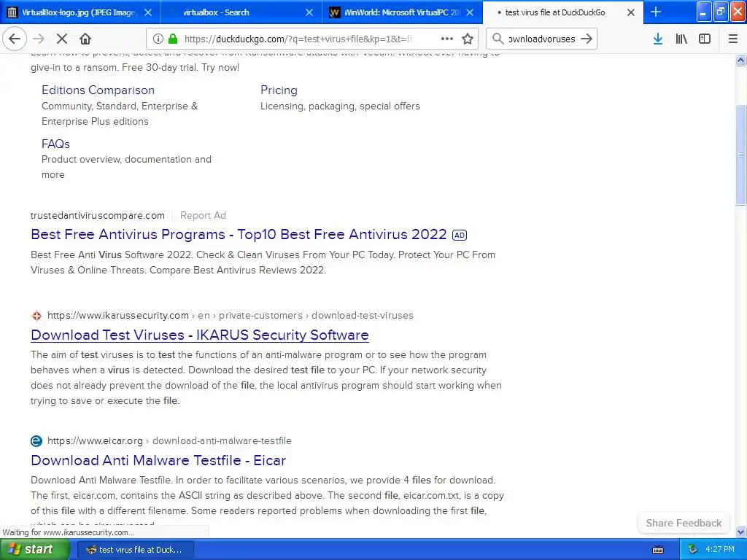
Task: Click the scrollbar down arrow
Action: (x=741, y=532)
